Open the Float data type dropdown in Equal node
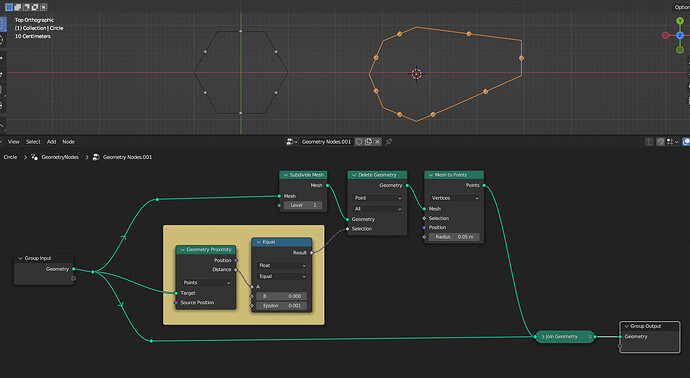Screen dimensions: 690x378 click(282, 265)
